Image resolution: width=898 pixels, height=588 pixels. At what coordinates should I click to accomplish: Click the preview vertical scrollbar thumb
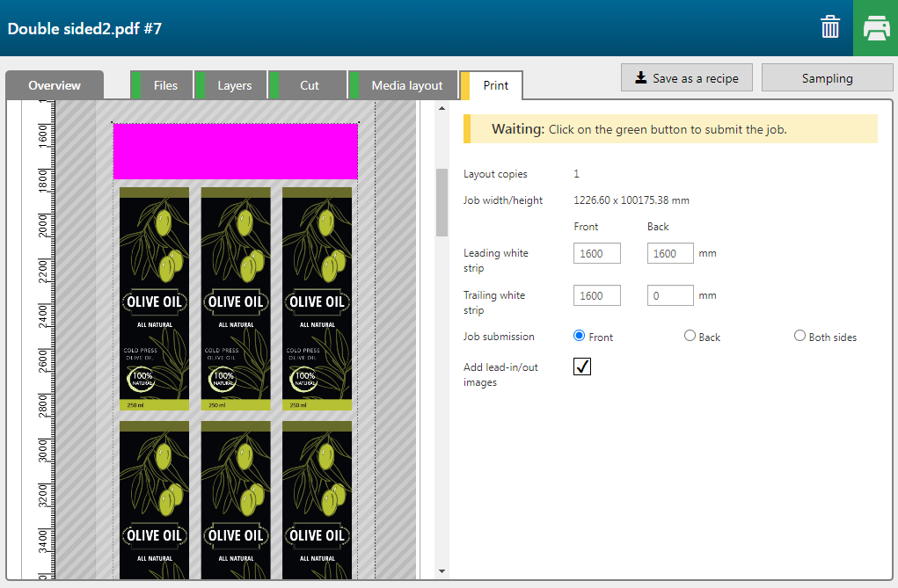(442, 202)
